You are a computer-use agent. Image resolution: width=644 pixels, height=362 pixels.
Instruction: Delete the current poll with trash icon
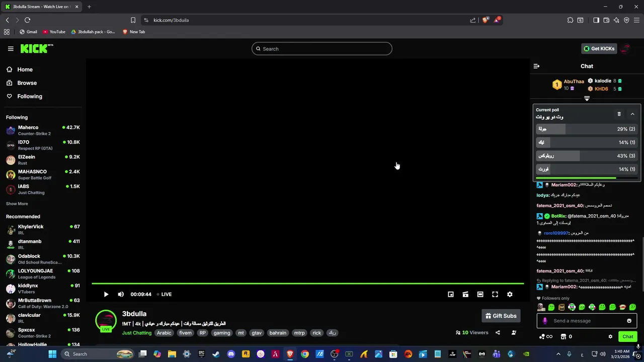click(619, 114)
